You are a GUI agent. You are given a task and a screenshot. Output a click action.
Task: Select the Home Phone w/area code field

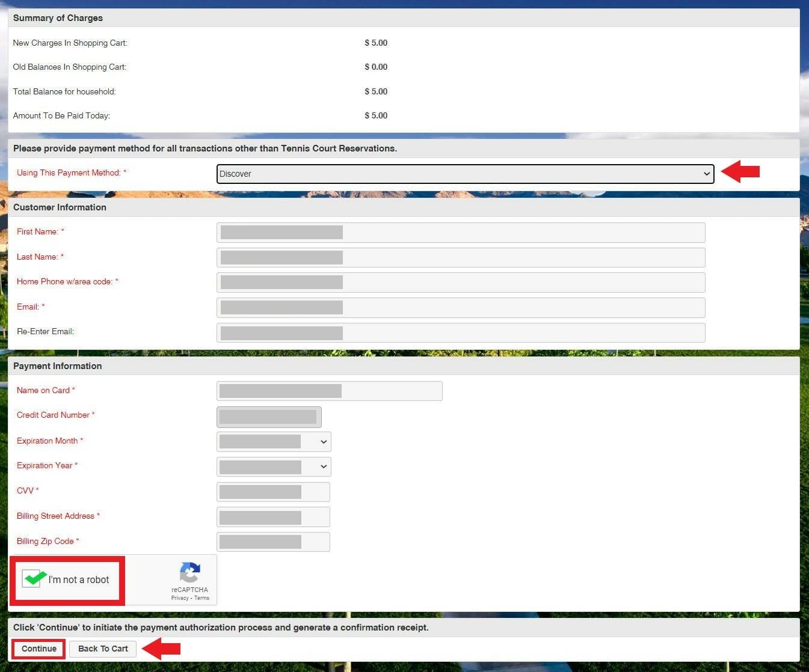[x=460, y=283]
